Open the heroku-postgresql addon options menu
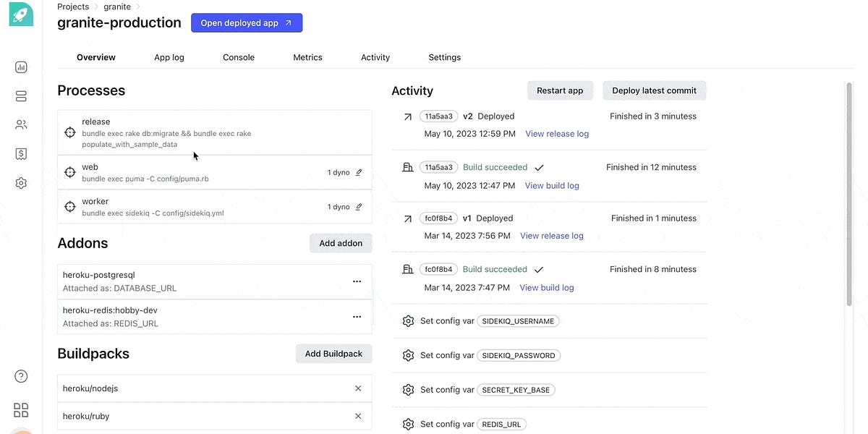Screen dimensions: 868x434 point(357,281)
